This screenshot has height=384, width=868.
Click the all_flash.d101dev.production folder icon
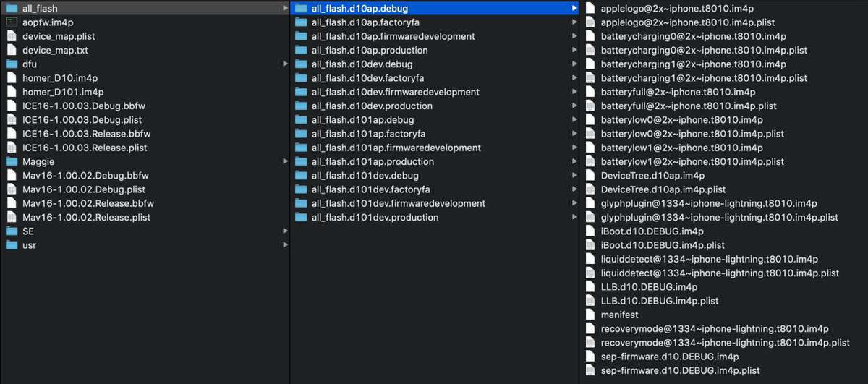300,217
